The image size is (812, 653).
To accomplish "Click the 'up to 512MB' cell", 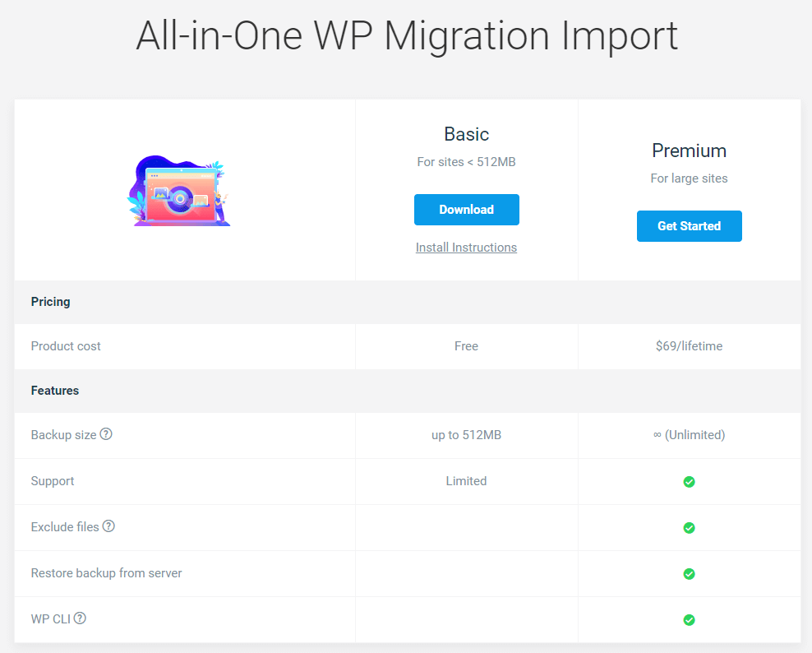I will tap(467, 435).
